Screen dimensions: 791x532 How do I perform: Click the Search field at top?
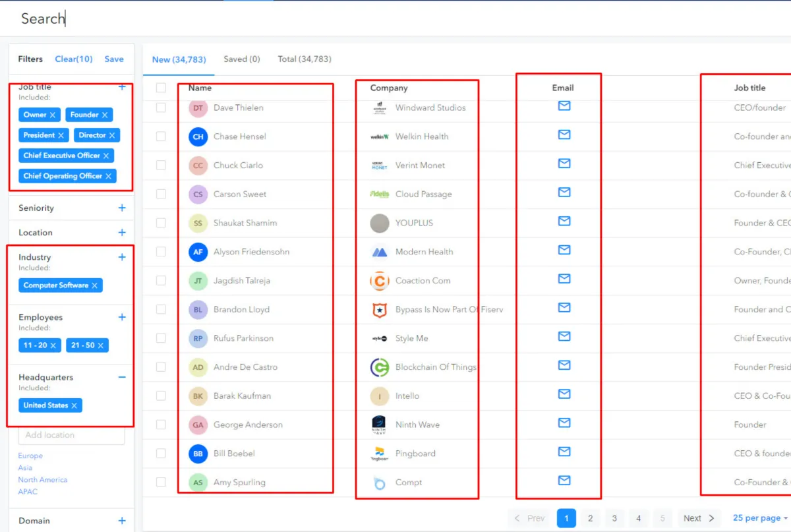395,18
